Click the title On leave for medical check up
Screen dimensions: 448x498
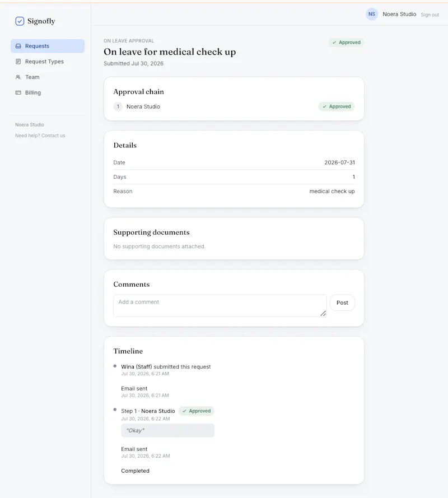[x=170, y=52]
